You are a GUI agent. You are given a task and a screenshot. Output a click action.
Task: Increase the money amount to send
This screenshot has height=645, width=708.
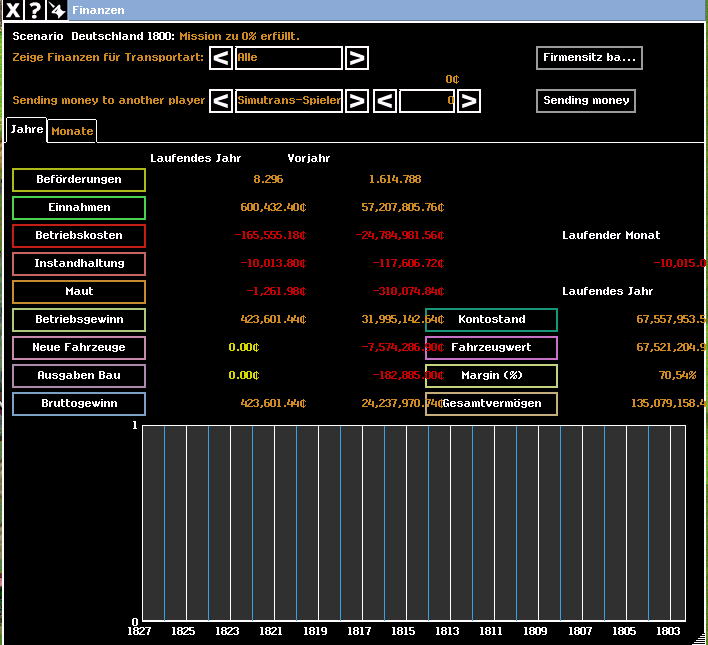click(469, 101)
